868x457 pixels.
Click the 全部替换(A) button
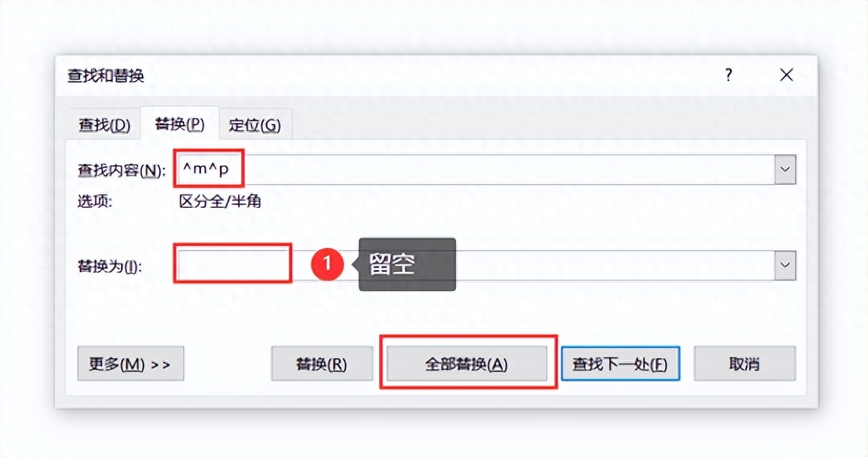coord(466,364)
